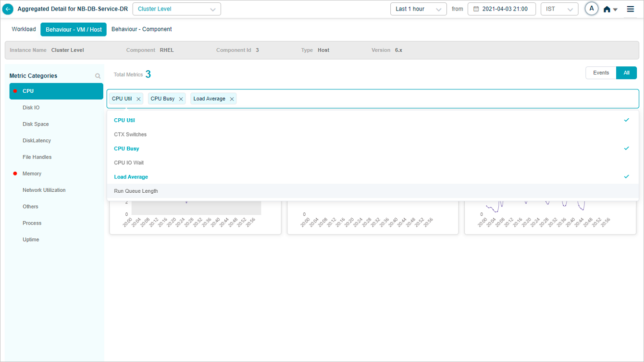This screenshot has width=644, height=362.
Task: Remove the CPU Util tag
Action: click(x=139, y=99)
